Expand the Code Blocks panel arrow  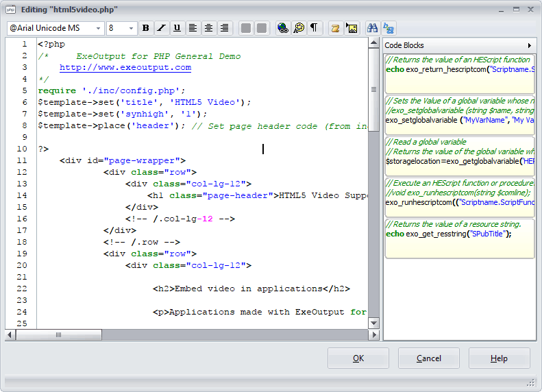pyautogui.click(x=530, y=45)
